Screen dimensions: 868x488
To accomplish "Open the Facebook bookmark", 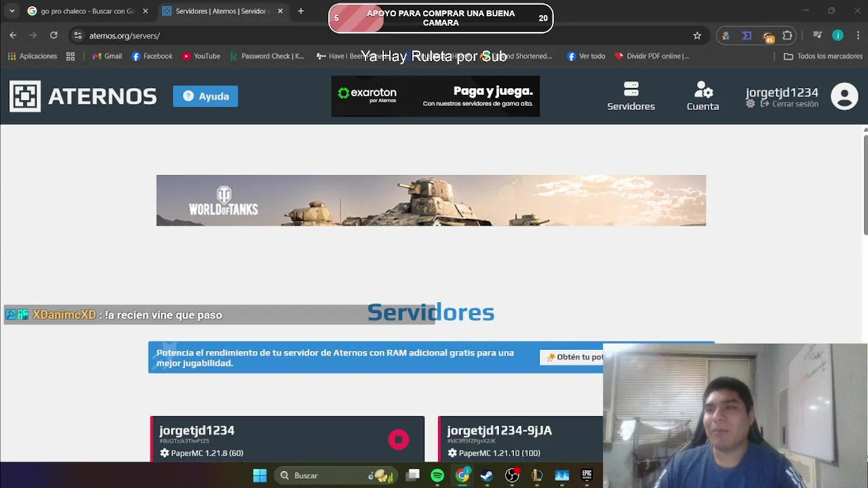I will click(152, 56).
